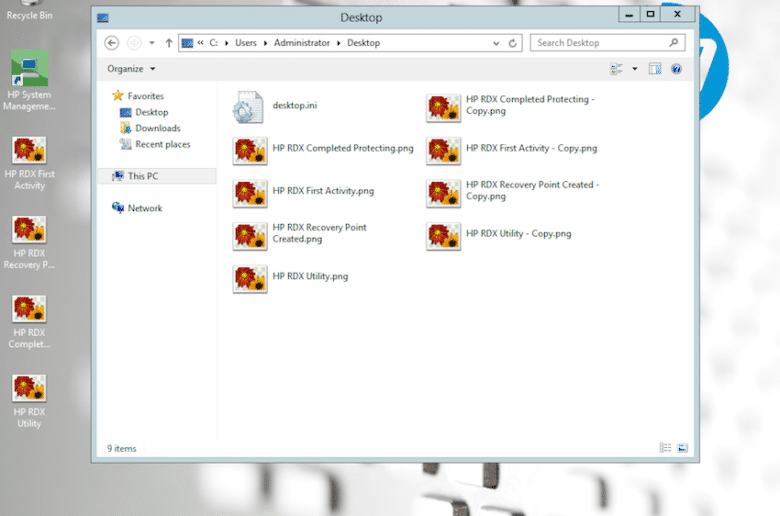Select HP RDX Recovery Point Created.png icon

(x=250, y=236)
